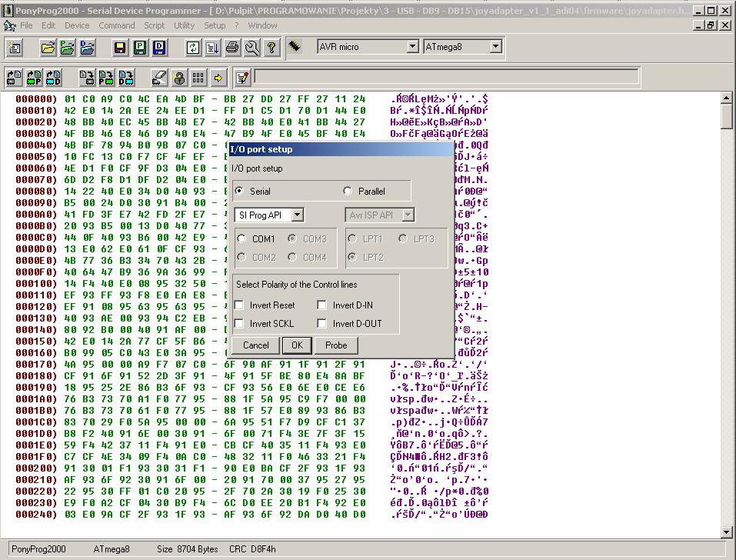Click the Edit Note notepad icon
Viewport: 736px width, 560px height.
coord(243,78)
